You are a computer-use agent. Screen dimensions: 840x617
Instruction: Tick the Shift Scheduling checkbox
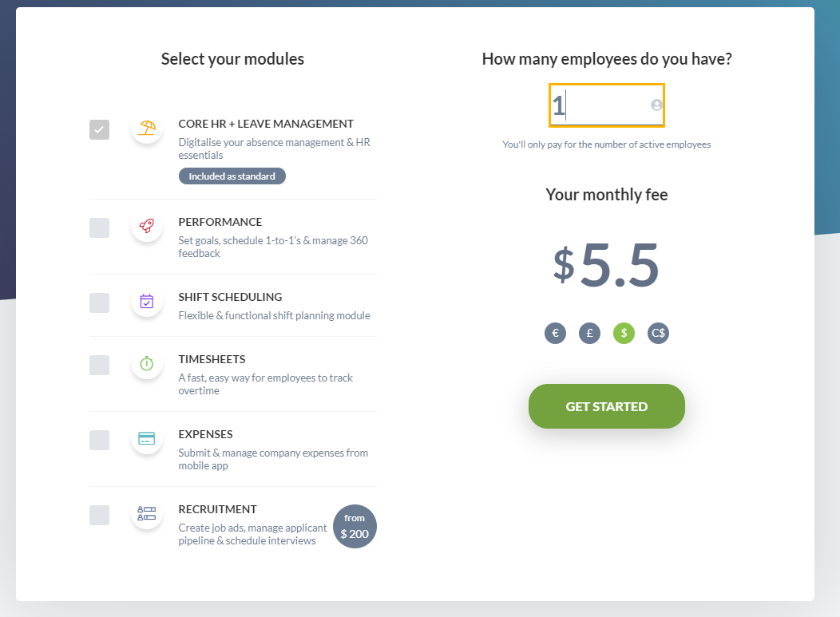click(x=100, y=303)
